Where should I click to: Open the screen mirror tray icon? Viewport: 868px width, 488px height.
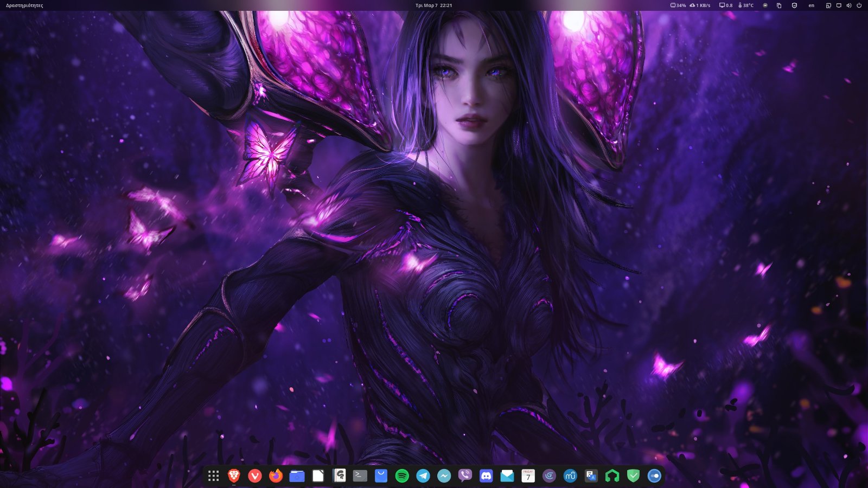click(828, 5)
